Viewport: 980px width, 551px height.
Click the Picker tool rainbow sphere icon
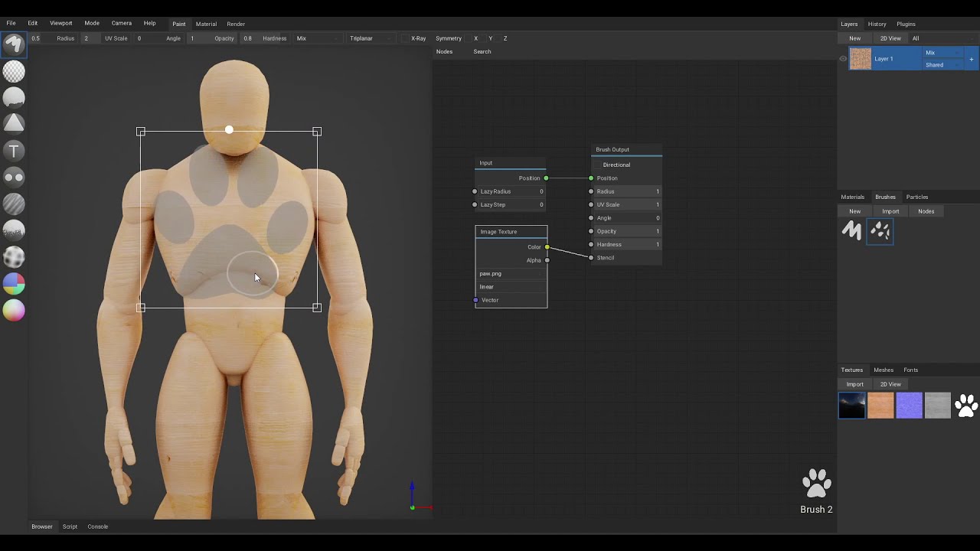click(14, 310)
